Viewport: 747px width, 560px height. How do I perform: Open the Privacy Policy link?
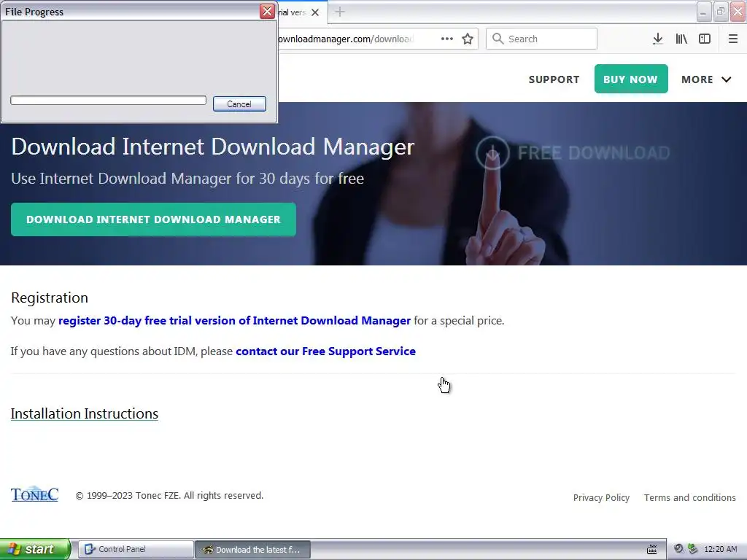[601, 497]
